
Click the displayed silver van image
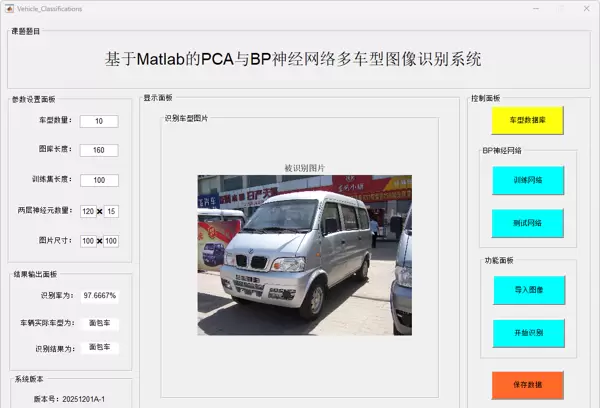click(305, 255)
